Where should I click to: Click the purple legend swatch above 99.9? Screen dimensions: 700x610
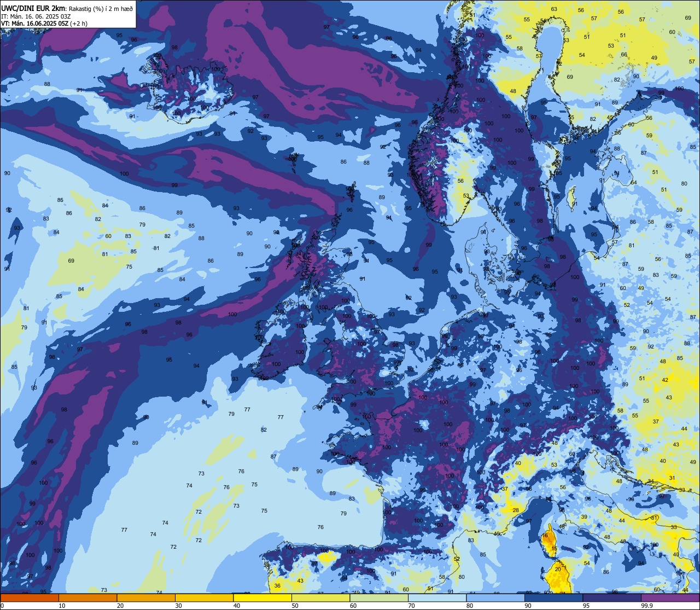(670, 598)
